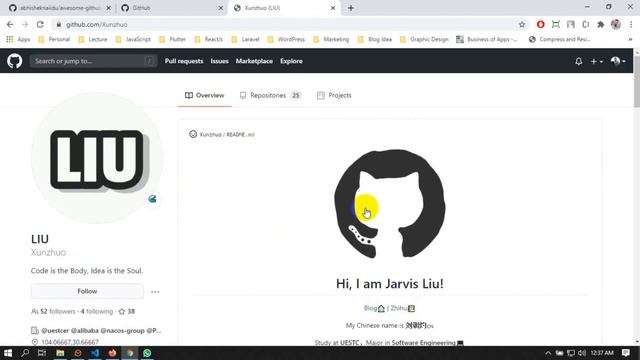The height and width of the screenshot is (360, 640).
Task: Open the Blog link in README
Action: coord(374,308)
